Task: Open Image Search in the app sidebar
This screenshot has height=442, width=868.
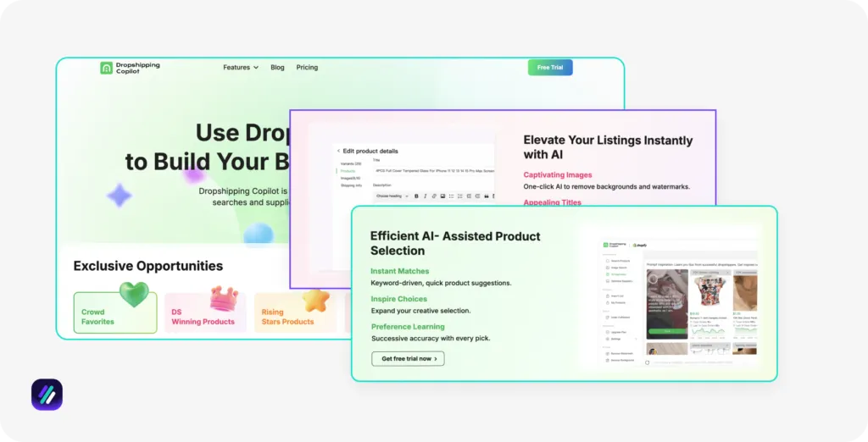Action: [x=618, y=268]
